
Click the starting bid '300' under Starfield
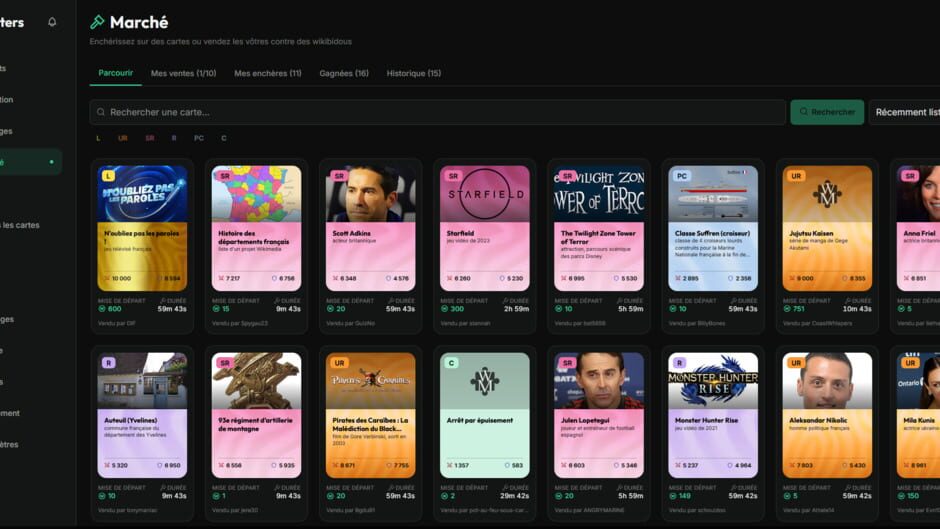[457, 309]
